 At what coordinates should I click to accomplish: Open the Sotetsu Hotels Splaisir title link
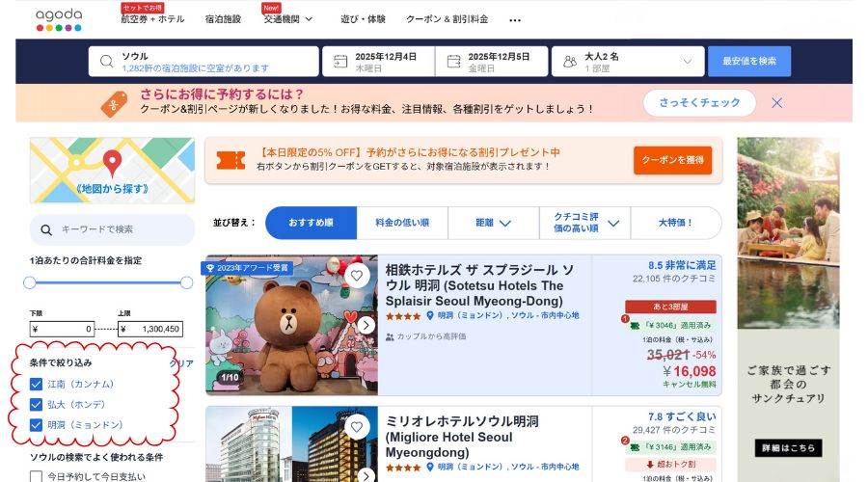[x=479, y=285]
